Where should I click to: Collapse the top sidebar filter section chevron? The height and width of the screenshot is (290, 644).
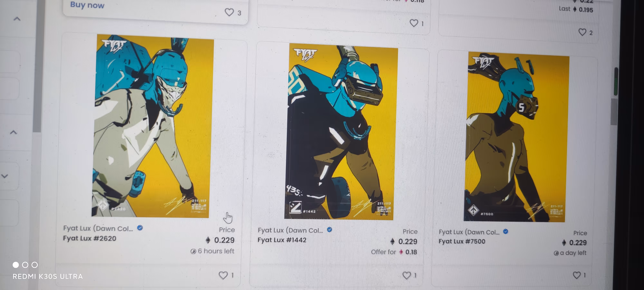point(17,19)
